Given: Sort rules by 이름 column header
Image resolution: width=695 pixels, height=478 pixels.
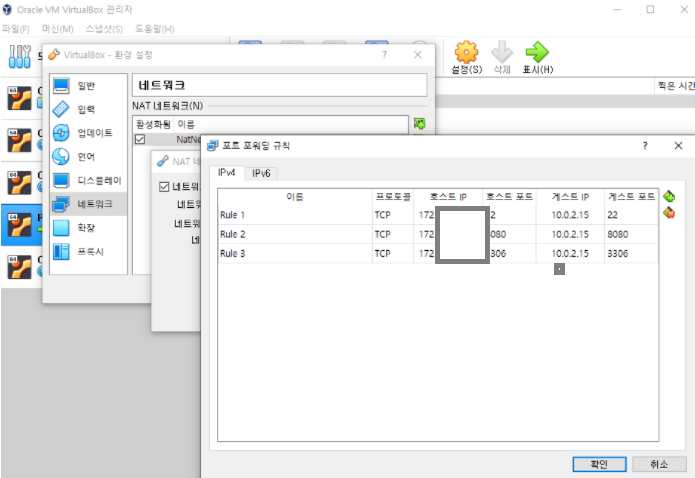Looking at the screenshot, I should coord(295,196).
